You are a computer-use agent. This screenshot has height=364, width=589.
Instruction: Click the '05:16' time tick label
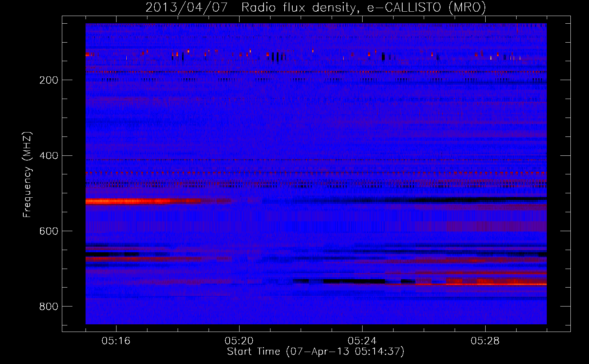(x=116, y=341)
